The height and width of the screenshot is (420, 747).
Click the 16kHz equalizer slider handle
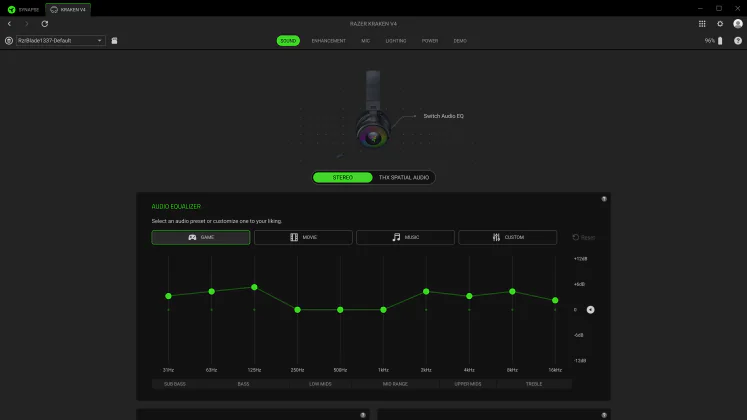click(x=555, y=300)
